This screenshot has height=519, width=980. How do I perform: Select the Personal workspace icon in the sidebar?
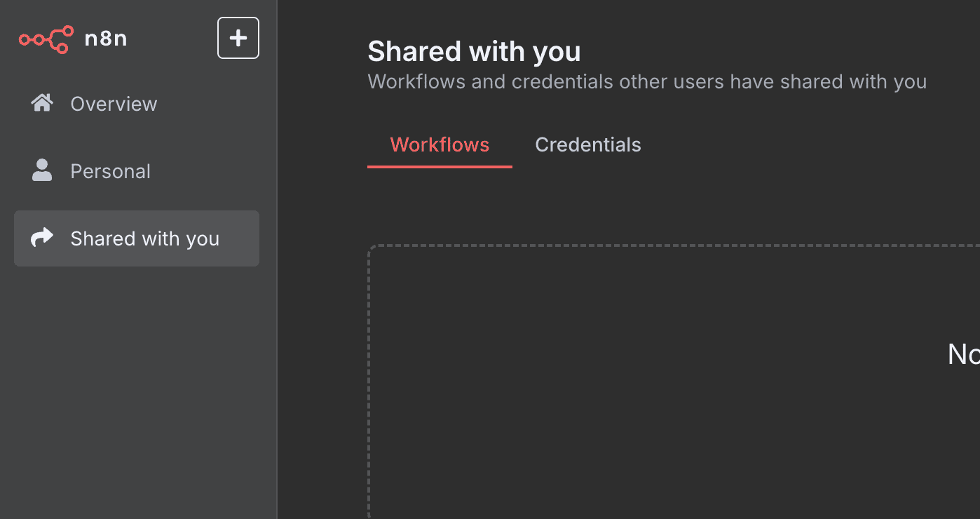[41, 170]
